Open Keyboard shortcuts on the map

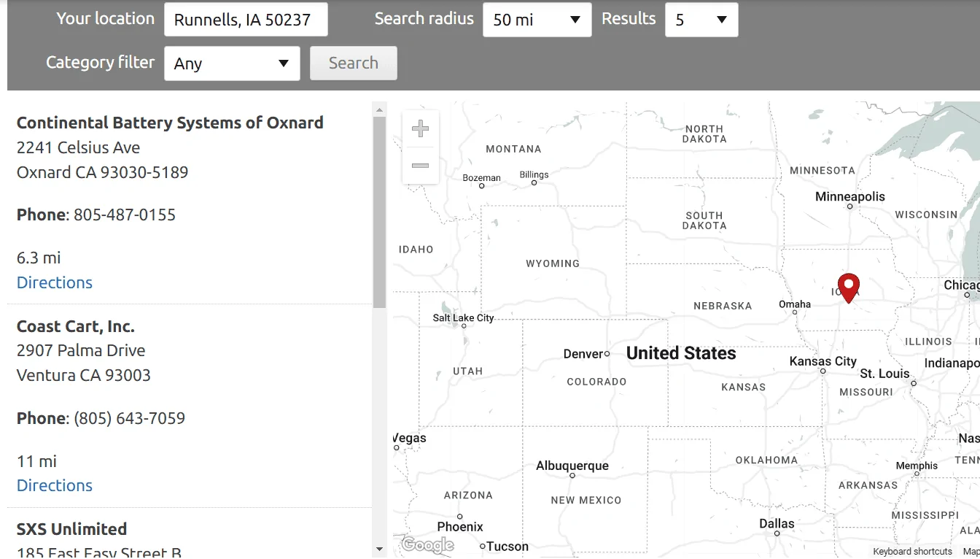[913, 552]
